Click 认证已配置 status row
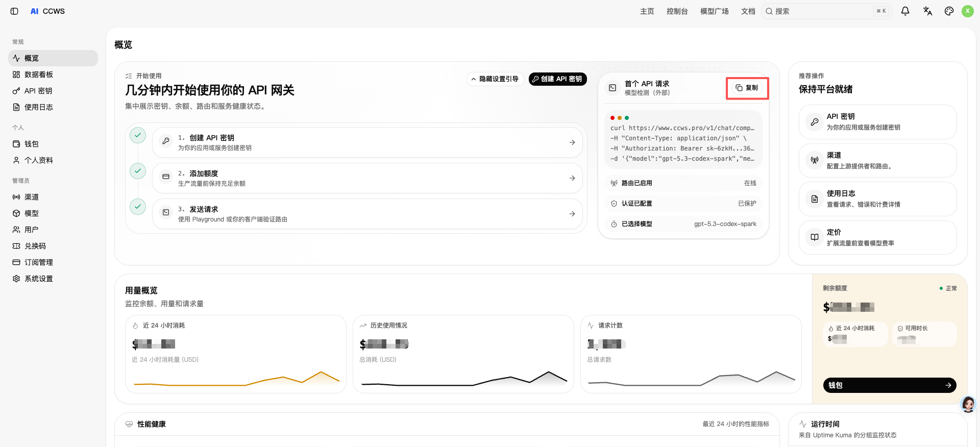Viewport: 980px width, 447px height. 683,204
